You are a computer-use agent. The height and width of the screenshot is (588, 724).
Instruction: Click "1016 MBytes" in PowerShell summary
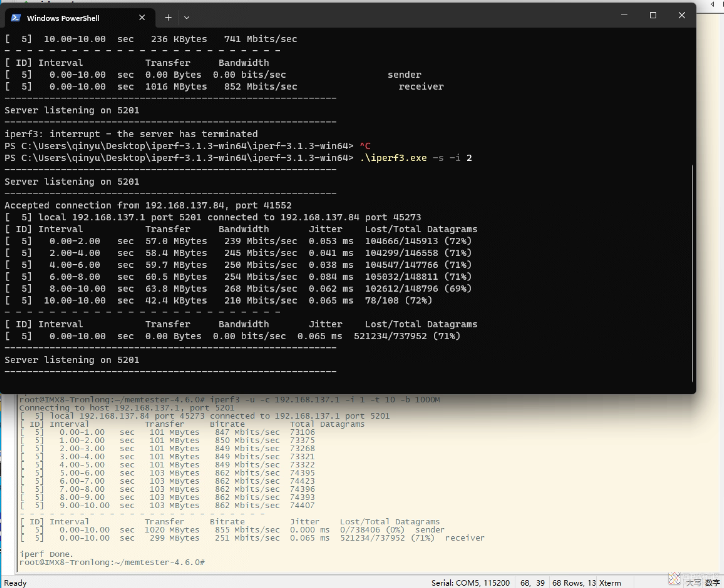tap(176, 87)
